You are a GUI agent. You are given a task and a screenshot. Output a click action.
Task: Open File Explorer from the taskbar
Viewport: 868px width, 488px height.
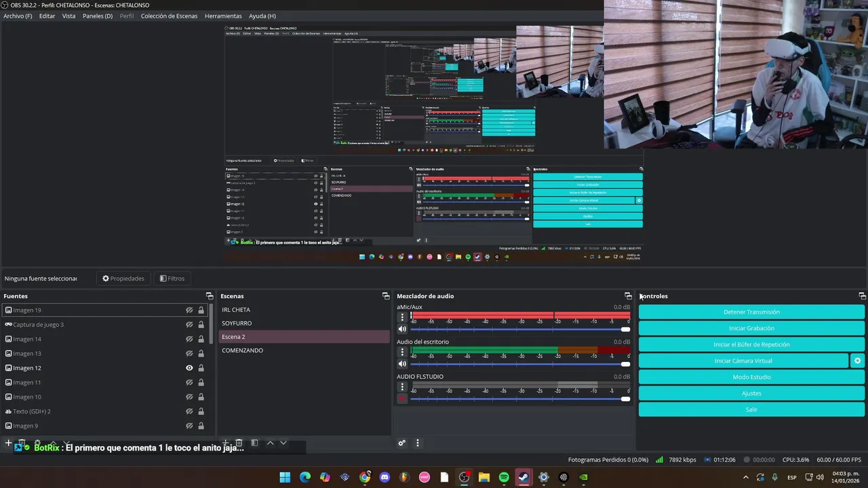click(x=484, y=477)
